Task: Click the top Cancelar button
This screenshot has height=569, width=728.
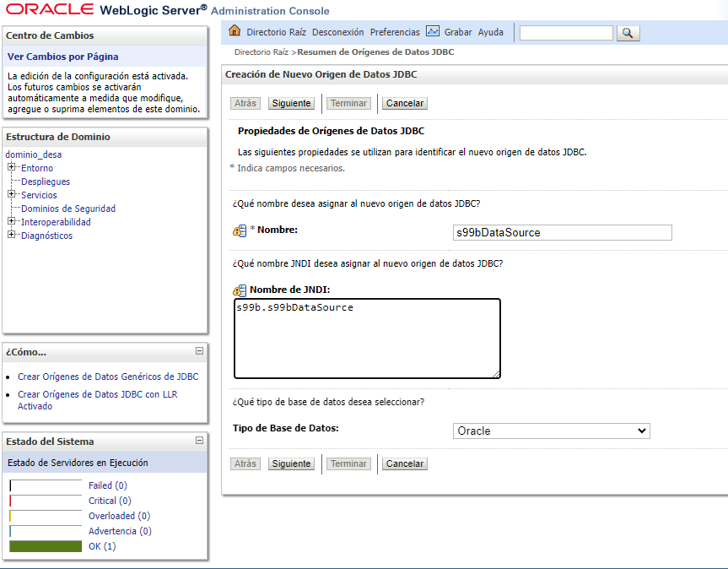Action: (405, 103)
